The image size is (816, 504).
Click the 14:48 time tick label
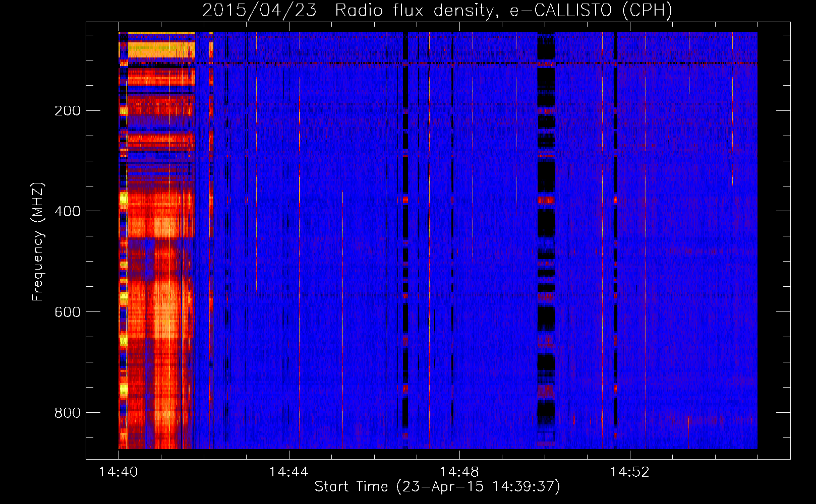pos(459,472)
